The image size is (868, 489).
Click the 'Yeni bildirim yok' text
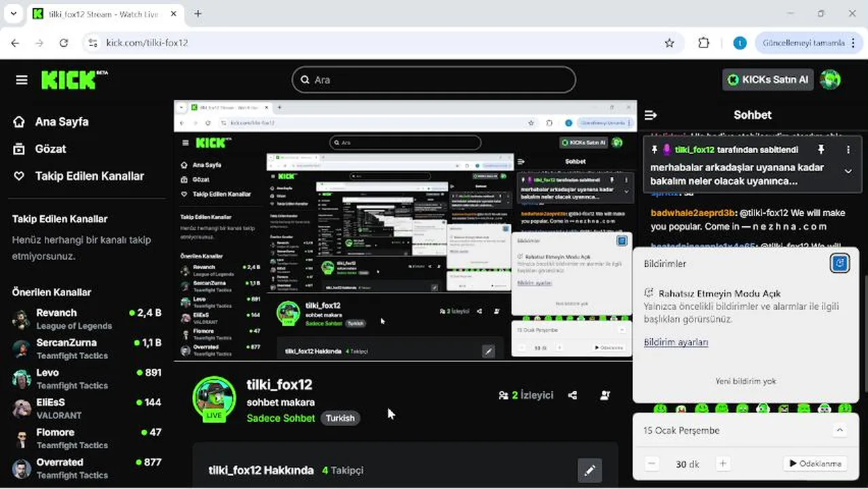745,381
